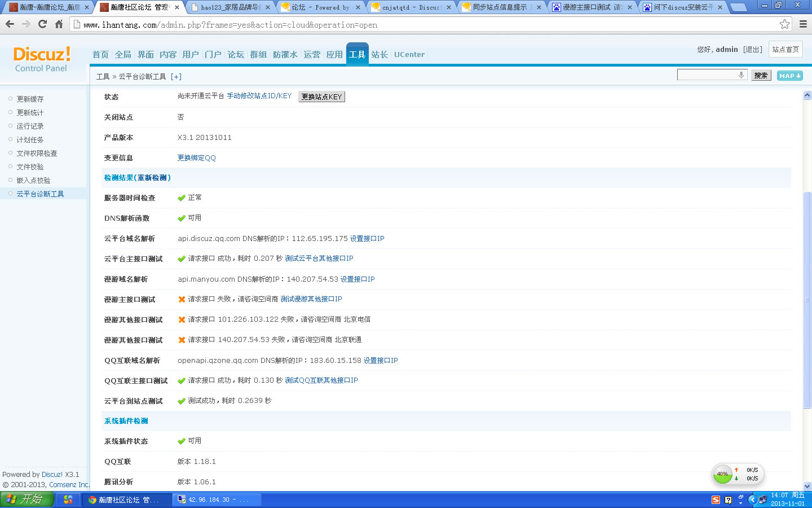812x508 pixels.
Task: Close the 瀚唐社区论坛 管理 tab
Action: click(x=177, y=7)
